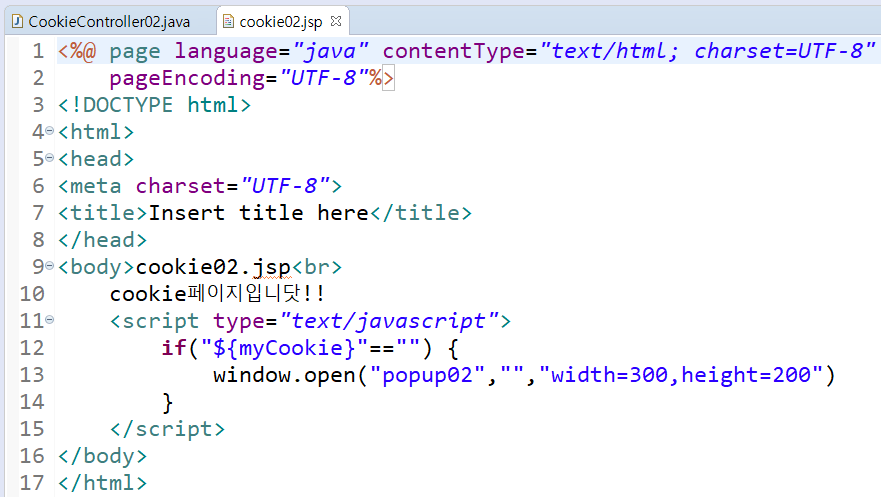Click the language="java" attribute
This screenshot has height=497, width=881.
271,51
